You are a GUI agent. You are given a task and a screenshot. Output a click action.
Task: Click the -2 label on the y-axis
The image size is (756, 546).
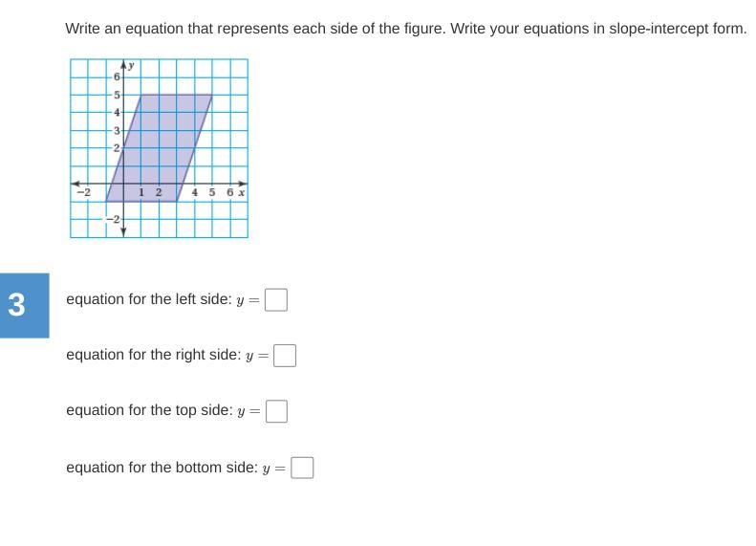pyautogui.click(x=113, y=219)
